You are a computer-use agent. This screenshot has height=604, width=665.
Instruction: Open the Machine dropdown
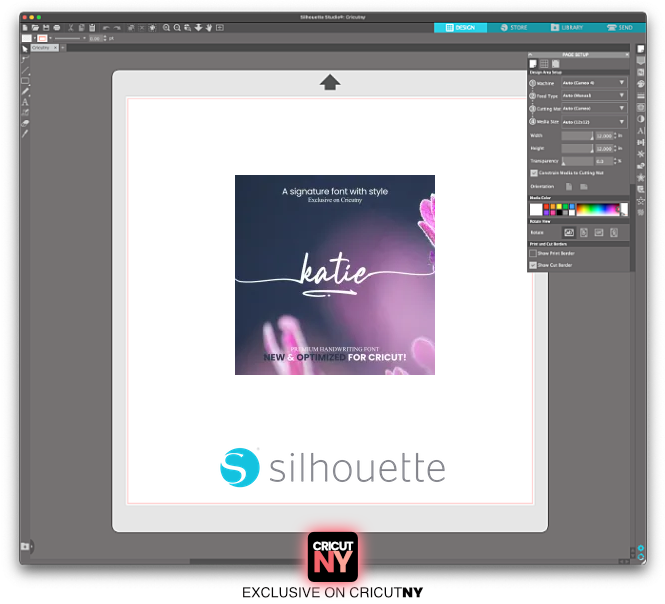pyautogui.click(x=594, y=83)
